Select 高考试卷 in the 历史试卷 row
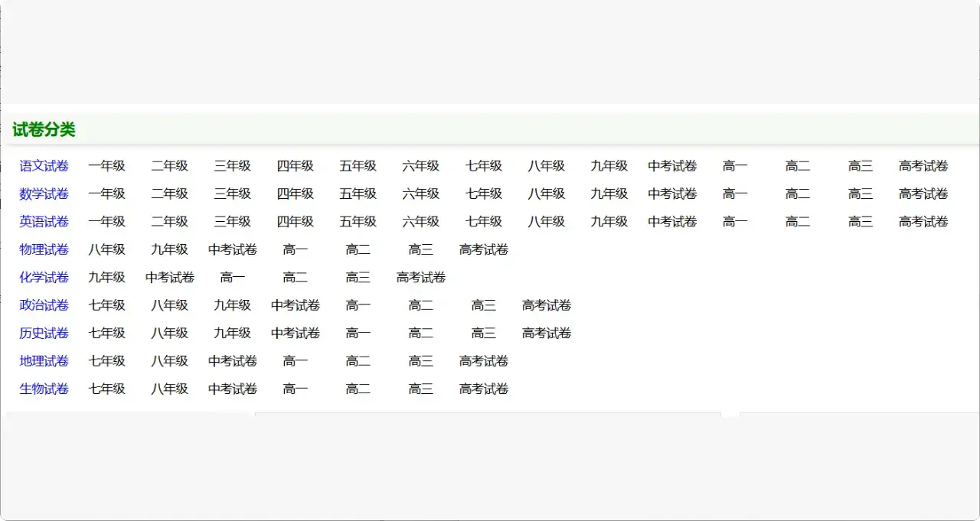This screenshot has height=521, width=980. pos(546,333)
